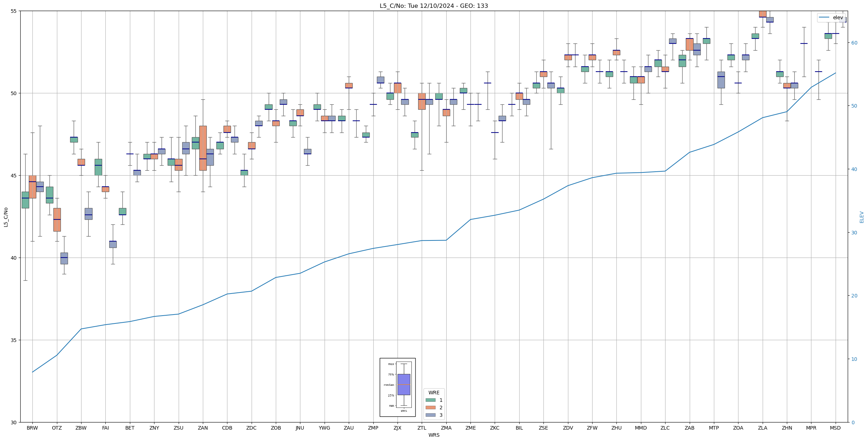Click the orange WRE 2 legend swatch
The width and height of the screenshot is (868, 441).
[x=430, y=408]
